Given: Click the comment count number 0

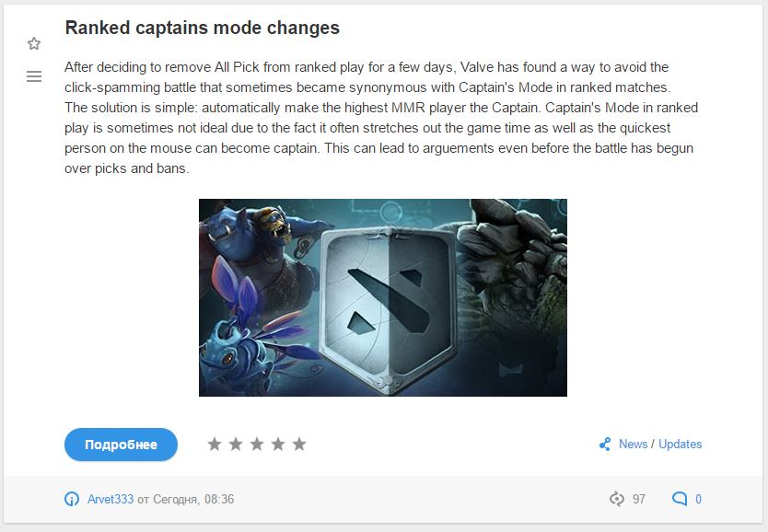Looking at the screenshot, I should 698,499.
